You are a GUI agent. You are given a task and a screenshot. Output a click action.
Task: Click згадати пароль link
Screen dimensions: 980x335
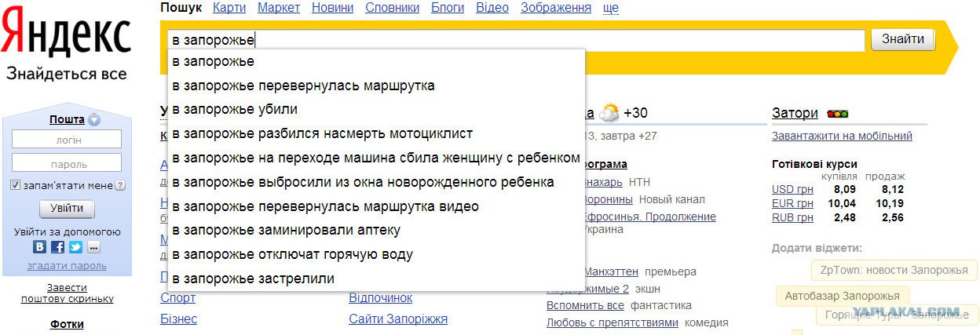(x=67, y=266)
